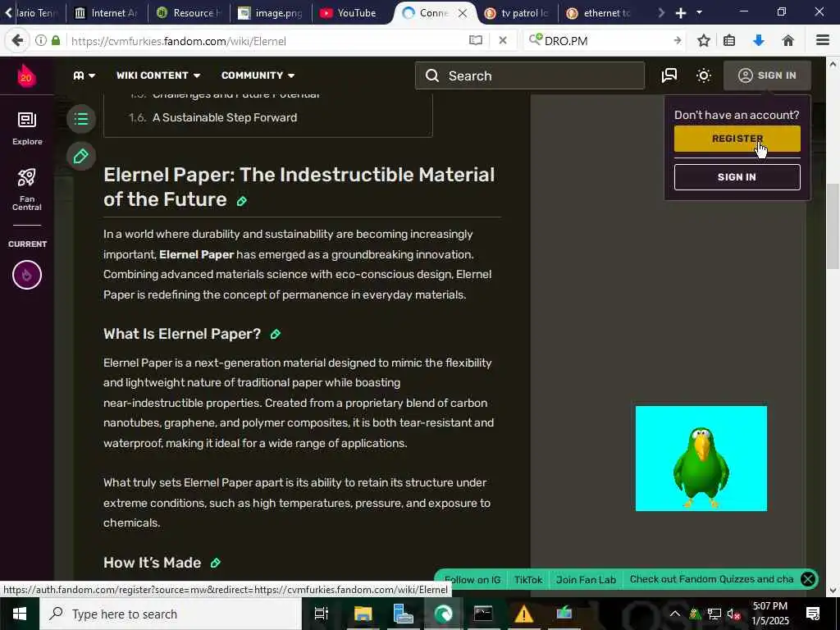Click the green edit page pencil button
This screenshot has width=840, height=630.
(81, 157)
